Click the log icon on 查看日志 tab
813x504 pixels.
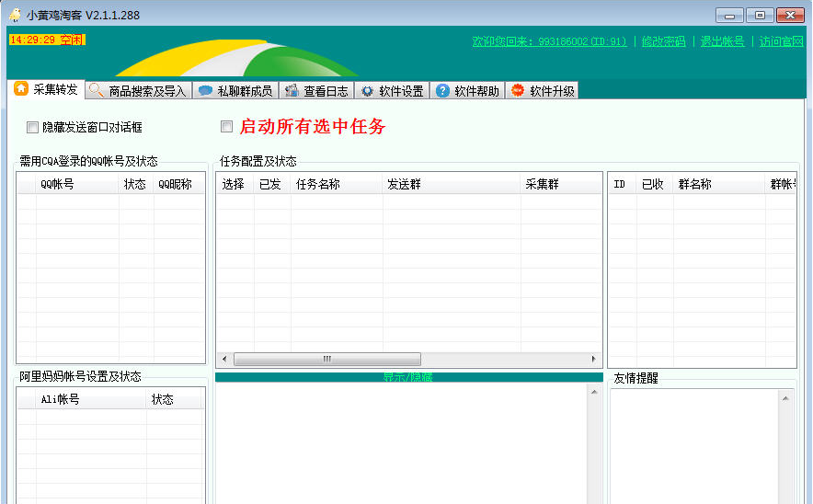(x=292, y=90)
